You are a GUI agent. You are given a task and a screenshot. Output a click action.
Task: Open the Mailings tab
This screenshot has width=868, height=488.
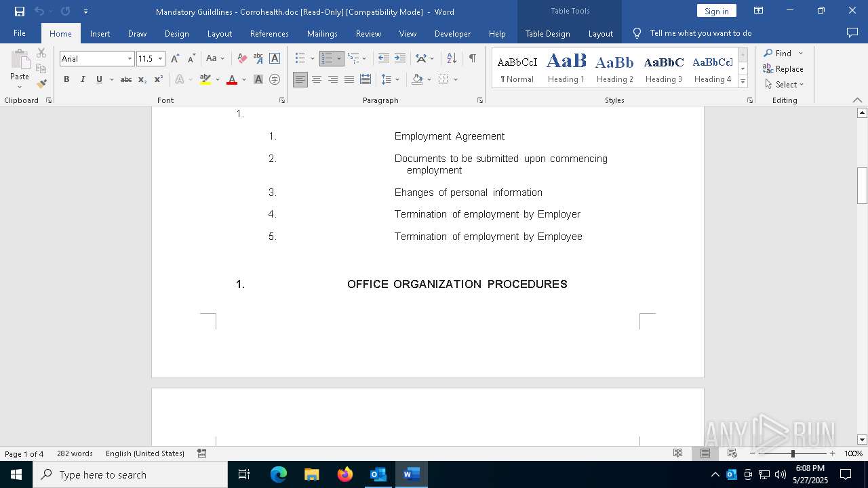(322, 33)
